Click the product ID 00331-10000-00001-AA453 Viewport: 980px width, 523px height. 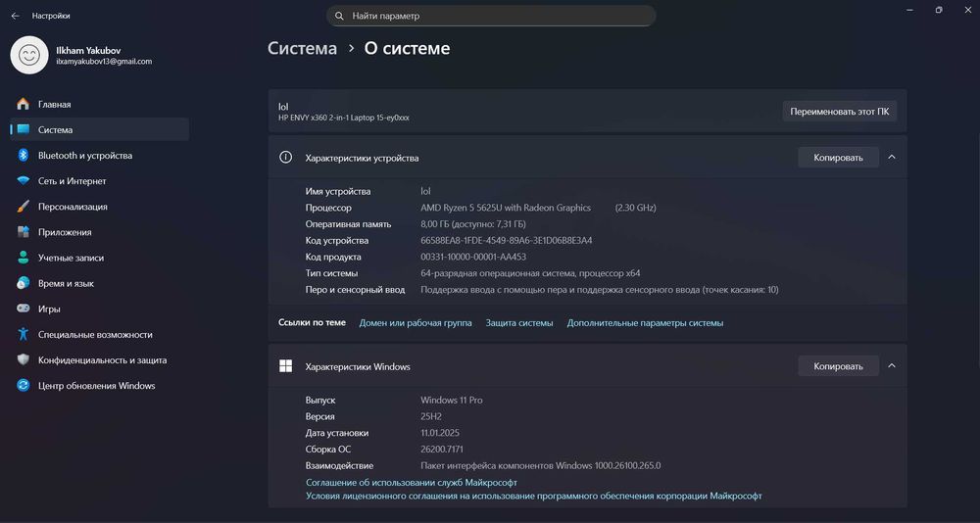click(x=473, y=257)
